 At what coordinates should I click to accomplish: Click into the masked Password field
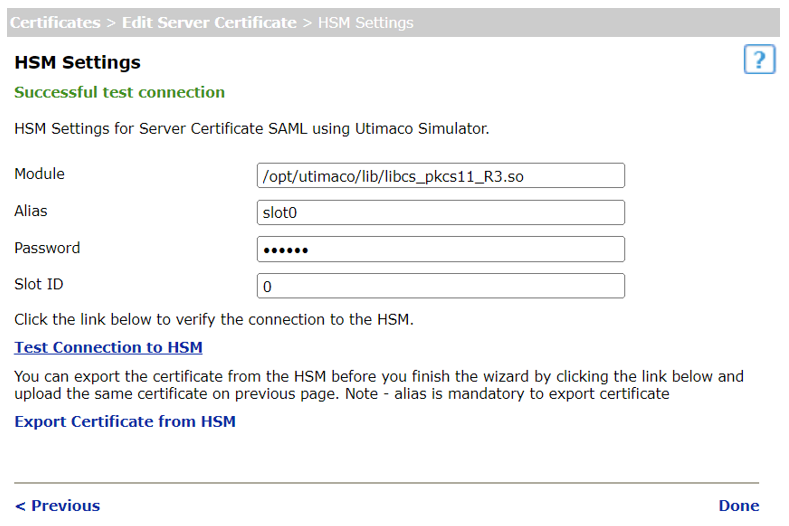[440, 249]
